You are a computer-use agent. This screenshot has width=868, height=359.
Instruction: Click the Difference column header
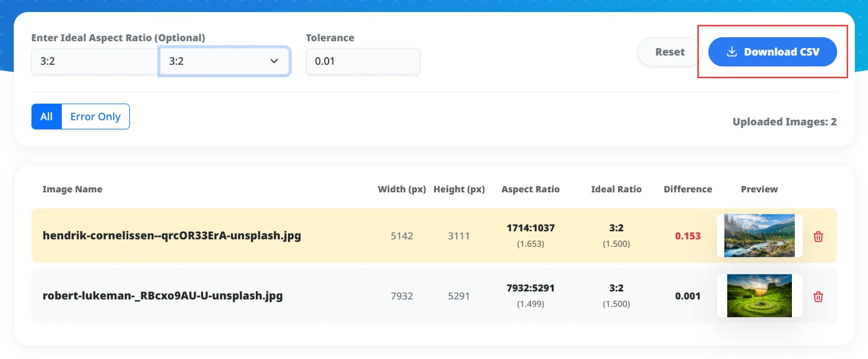[688, 190]
